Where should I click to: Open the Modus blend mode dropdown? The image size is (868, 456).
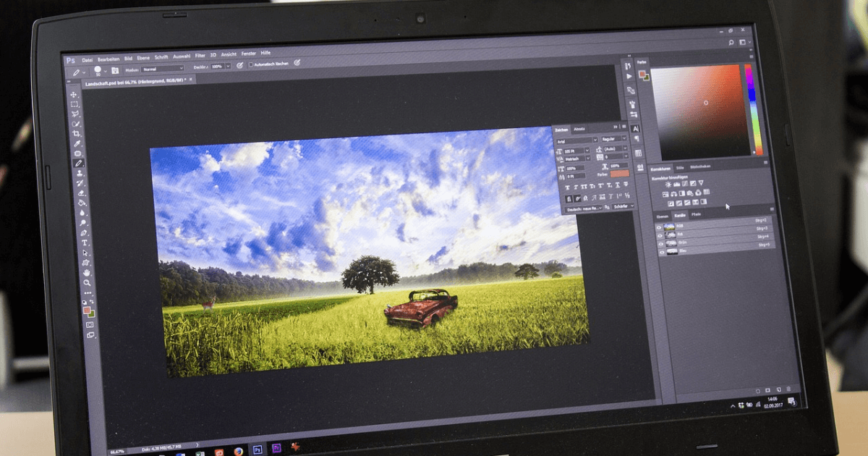pos(163,69)
